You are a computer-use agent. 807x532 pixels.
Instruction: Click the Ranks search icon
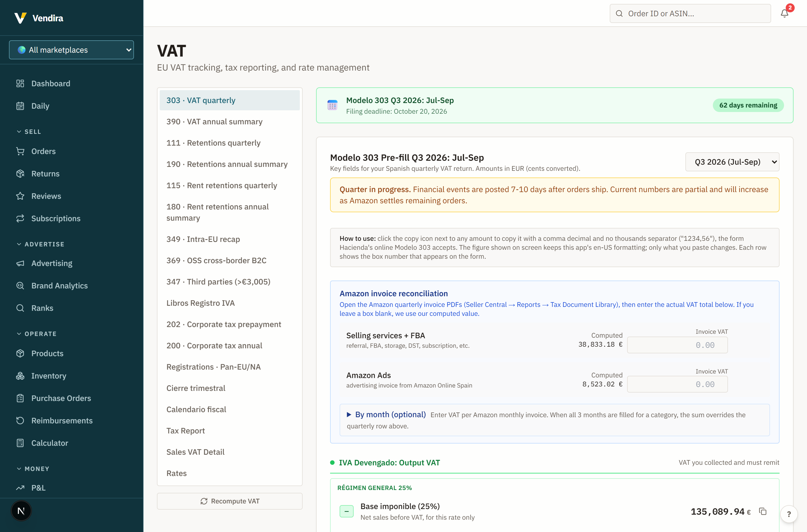[20, 308]
